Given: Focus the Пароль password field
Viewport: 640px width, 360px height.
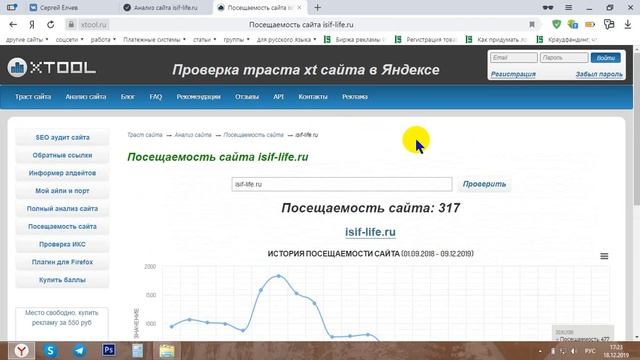Looking at the screenshot, I should coord(564,58).
